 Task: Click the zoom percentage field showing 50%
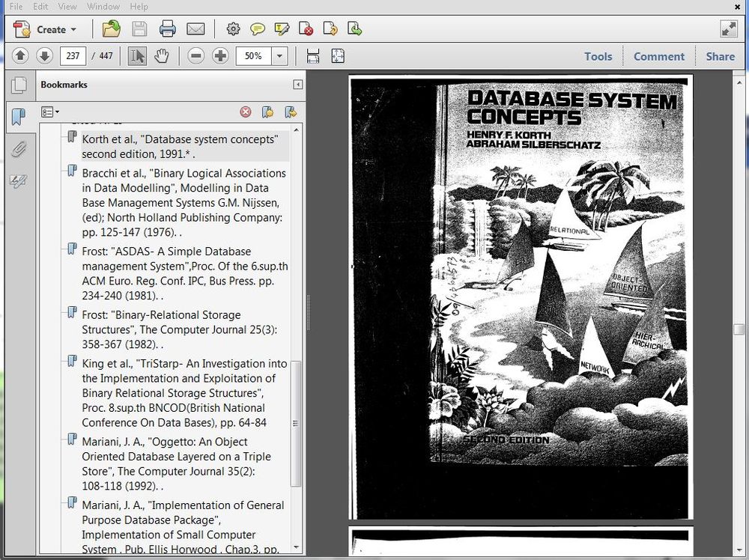(253, 56)
